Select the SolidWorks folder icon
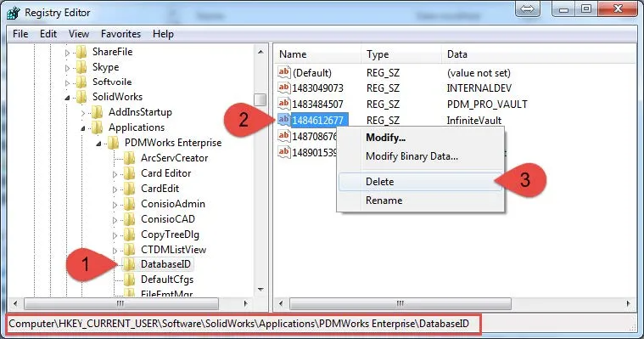 coord(81,97)
